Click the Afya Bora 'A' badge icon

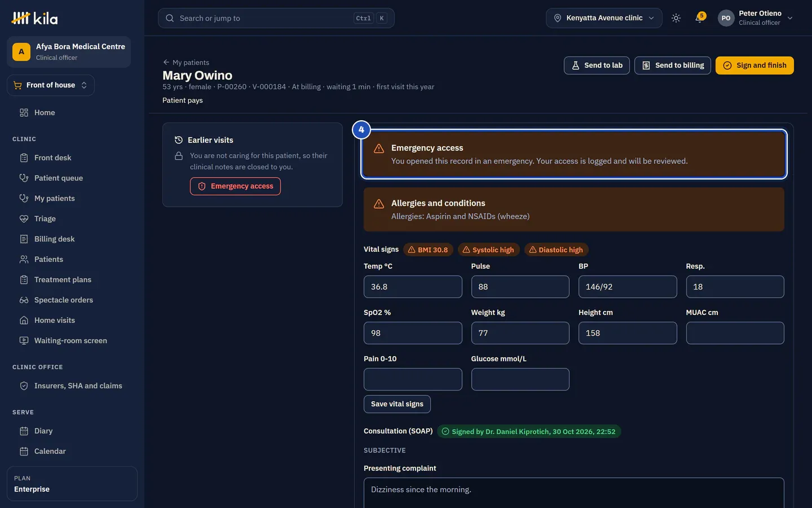coord(21,52)
